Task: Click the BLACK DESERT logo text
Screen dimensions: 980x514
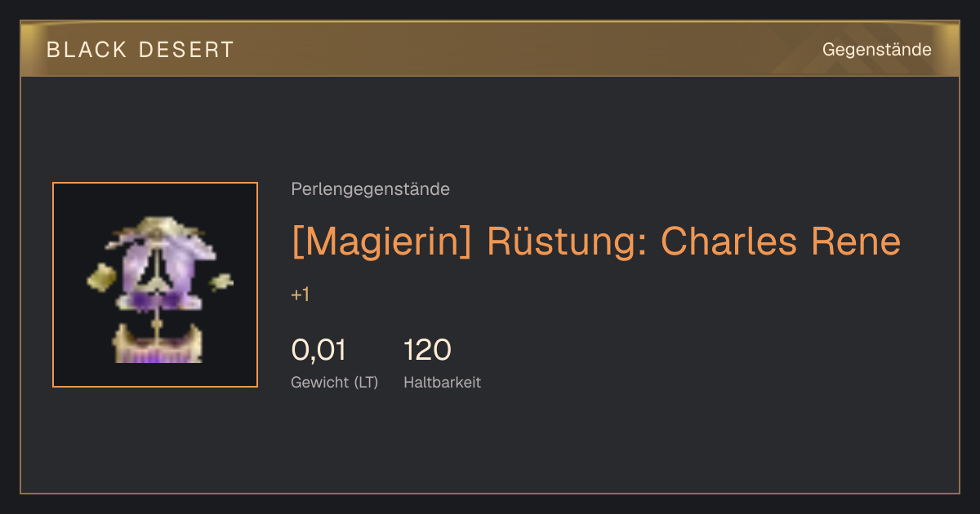Action: (x=140, y=50)
